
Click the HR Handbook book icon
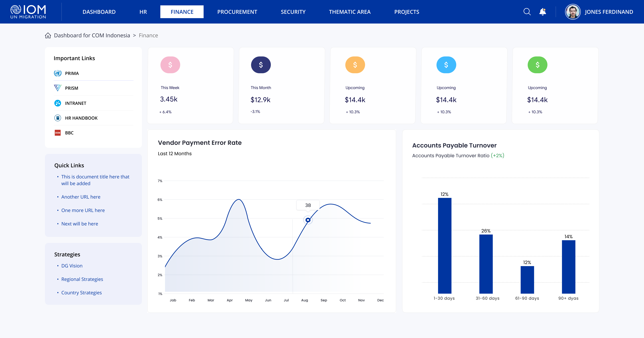[x=58, y=118]
